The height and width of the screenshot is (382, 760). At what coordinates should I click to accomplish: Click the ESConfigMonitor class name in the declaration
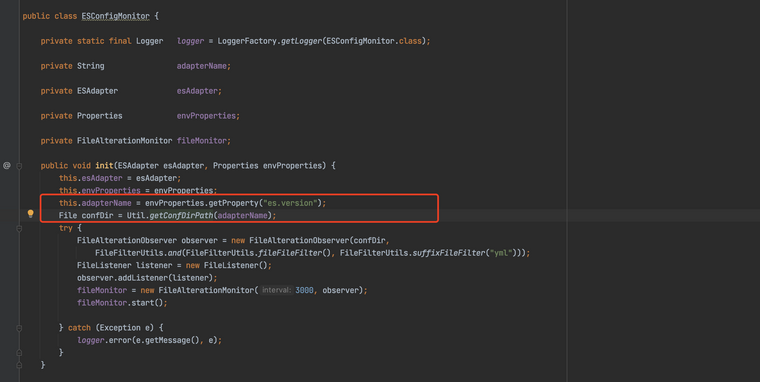coord(115,16)
